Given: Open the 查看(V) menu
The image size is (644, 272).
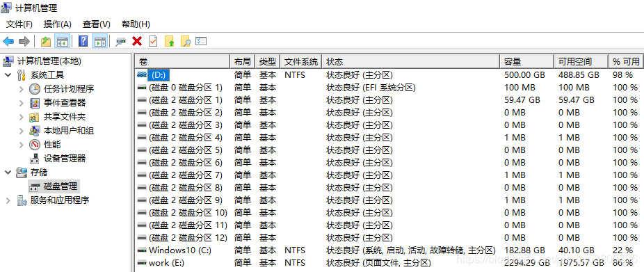Looking at the screenshot, I should click(97, 24).
